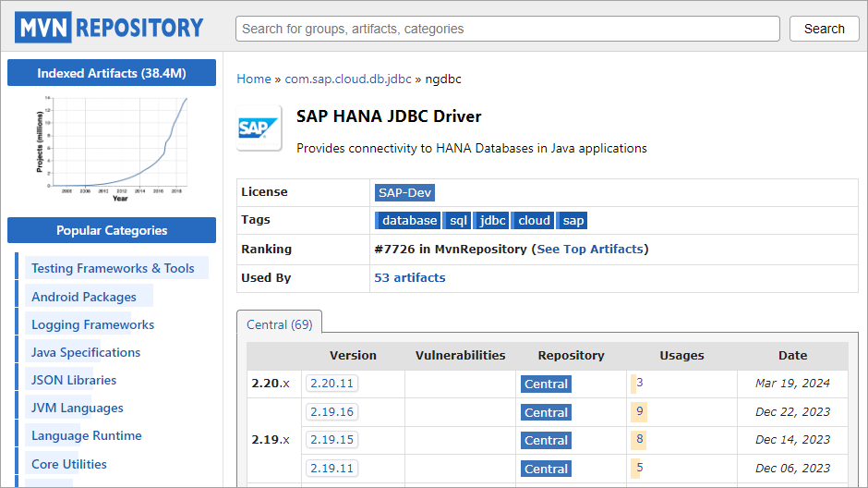868x488 pixels.
Task: Click the #7726 in MvnRepository ranking text
Action: [450, 250]
